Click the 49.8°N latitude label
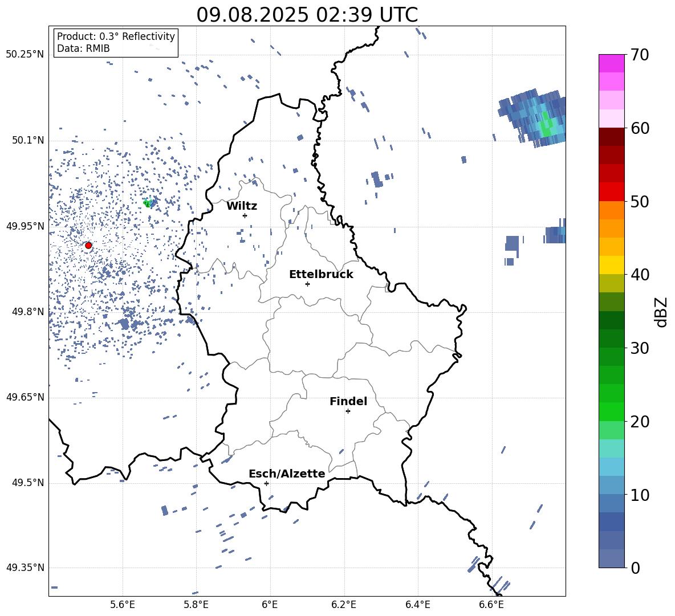The width and height of the screenshot is (675, 616). 28,312
